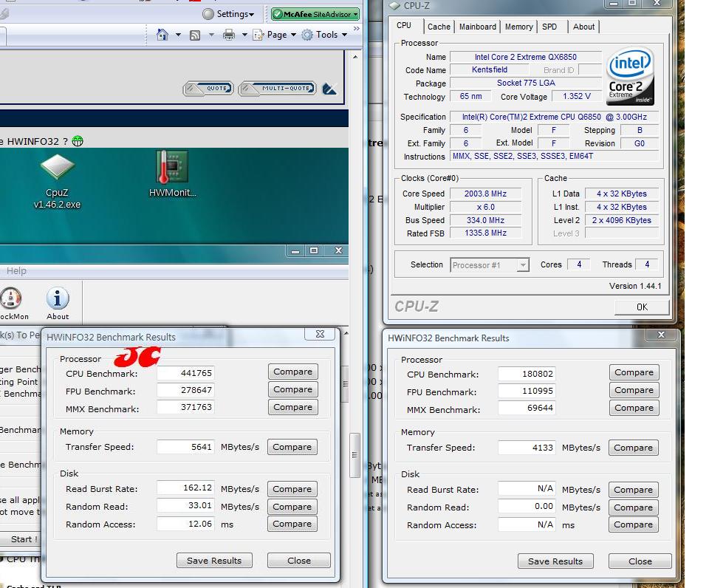
Task: Compare MMX Benchmark in right results window
Action: coord(634,408)
